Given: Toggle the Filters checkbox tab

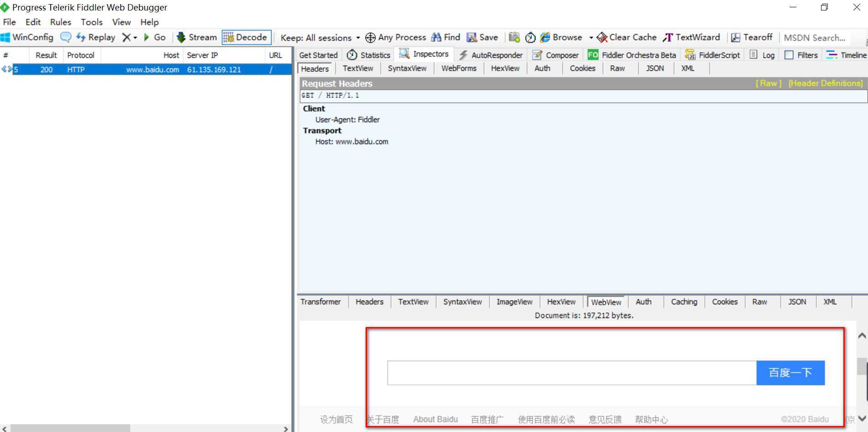Looking at the screenshot, I should click(801, 55).
